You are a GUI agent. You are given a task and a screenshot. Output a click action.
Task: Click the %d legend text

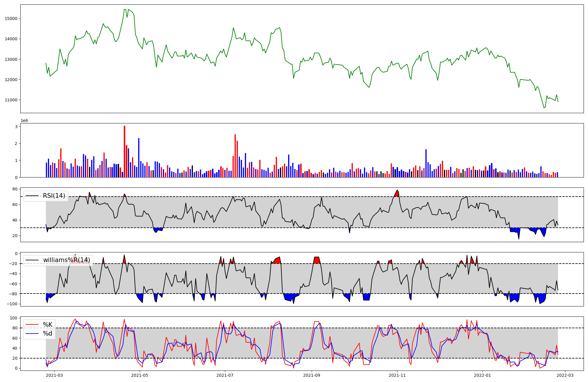point(48,334)
